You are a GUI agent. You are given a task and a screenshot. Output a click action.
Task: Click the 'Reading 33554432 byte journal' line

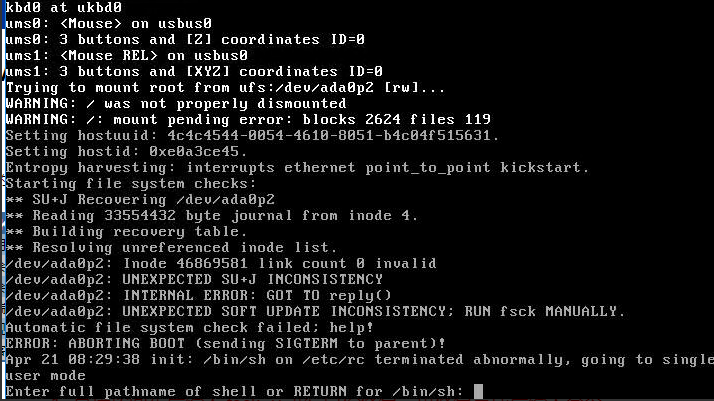[x=212, y=215]
